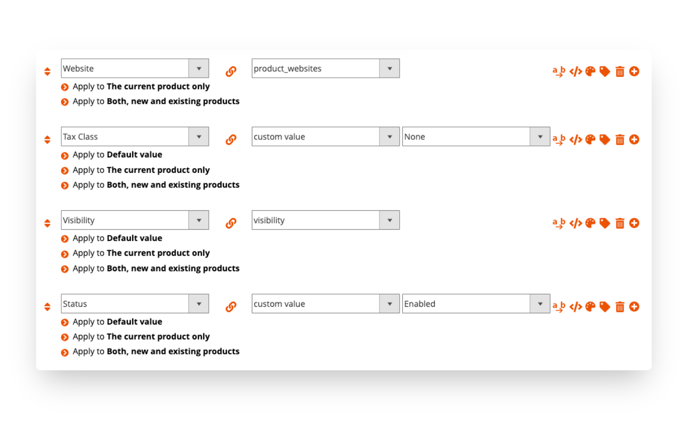Open the product_websites source dropdown

click(x=326, y=68)
